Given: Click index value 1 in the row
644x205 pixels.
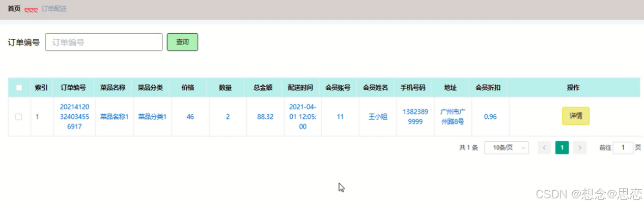Looking at the screenshot, I should pos(37,117).
